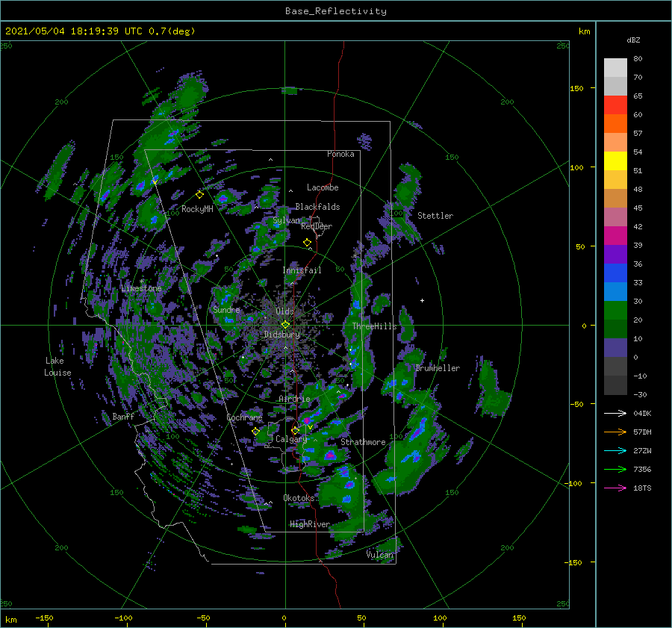Select the yellow diamond marker under Cochrane

pos(256,431)
